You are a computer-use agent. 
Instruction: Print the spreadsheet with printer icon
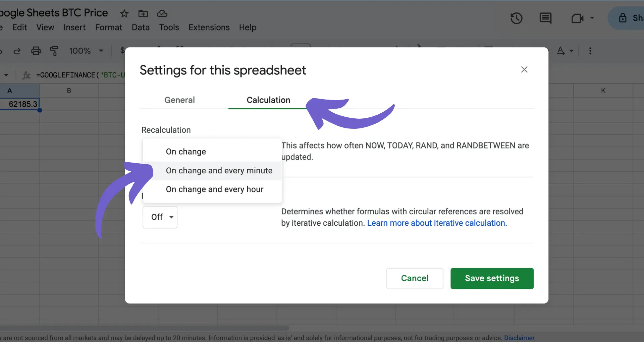click(36, 51)
